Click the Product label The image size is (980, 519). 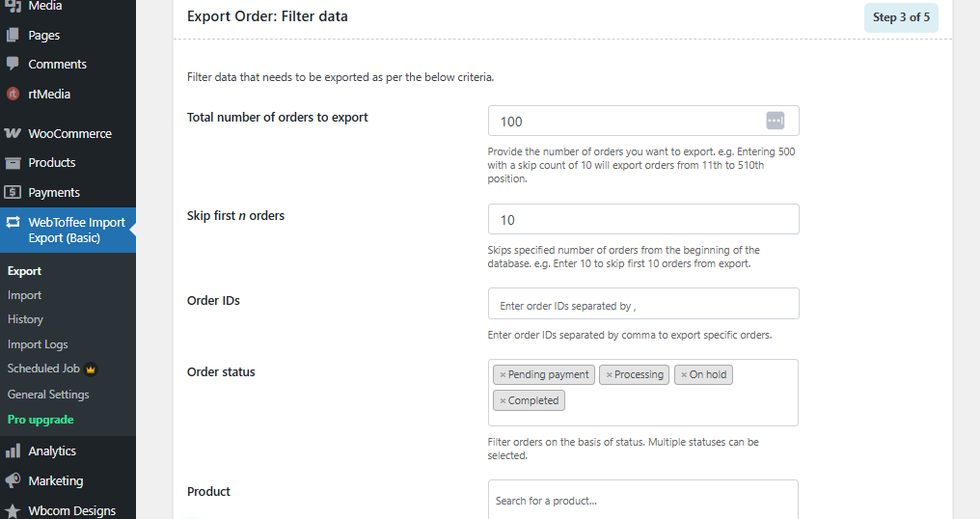click(208, 491)
